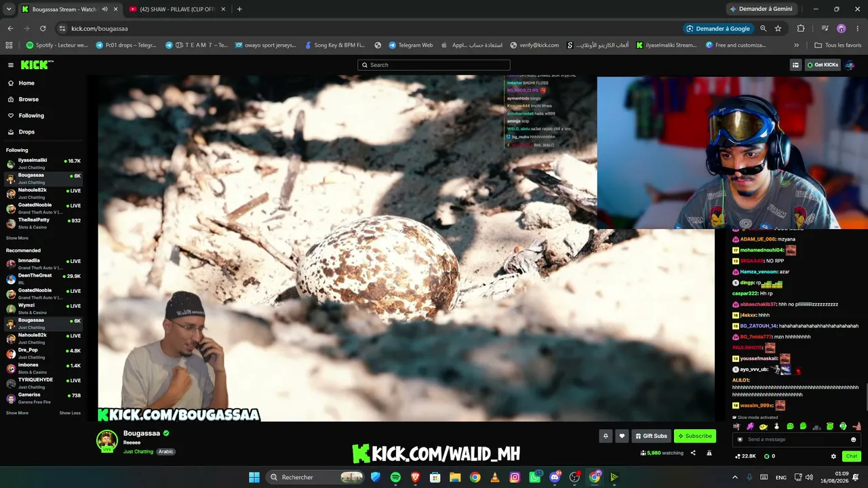Open TheRealPatty channel in Following list
The height and width of the screenshot is (488, 868).
point(43,223)
